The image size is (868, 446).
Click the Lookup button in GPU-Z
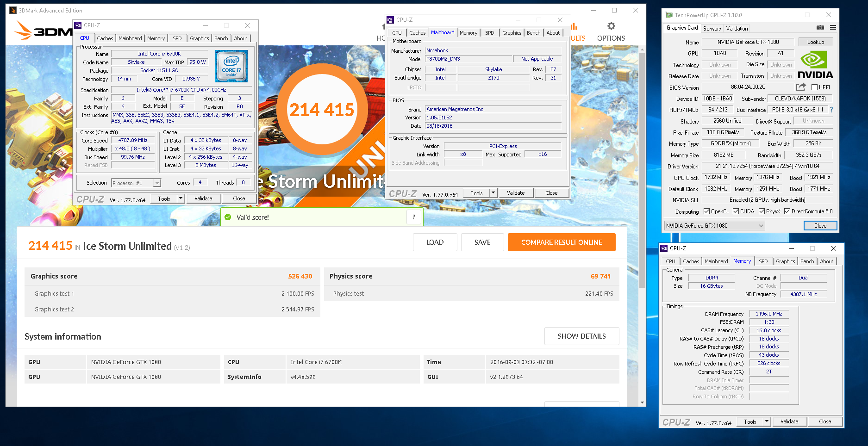816,42
